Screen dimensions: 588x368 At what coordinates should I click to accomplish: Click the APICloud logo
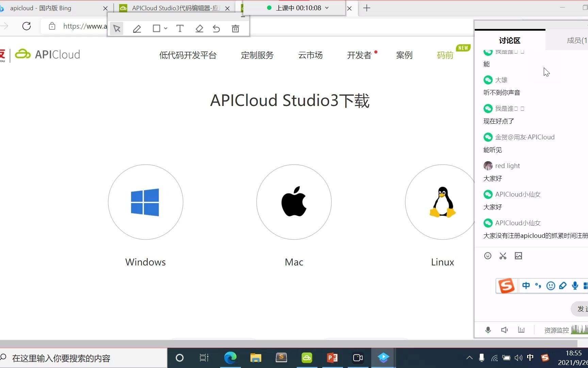click(47, 55)
